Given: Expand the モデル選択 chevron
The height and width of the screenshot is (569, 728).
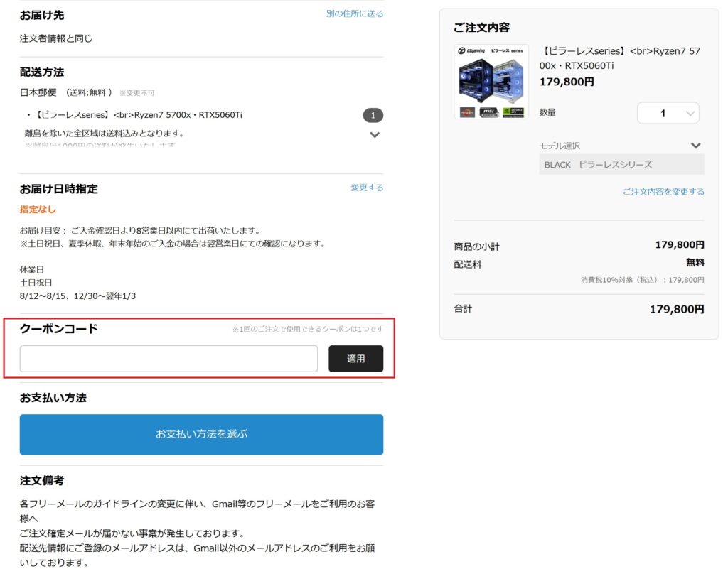Looking at the screenshot, I should pos(695,146).
